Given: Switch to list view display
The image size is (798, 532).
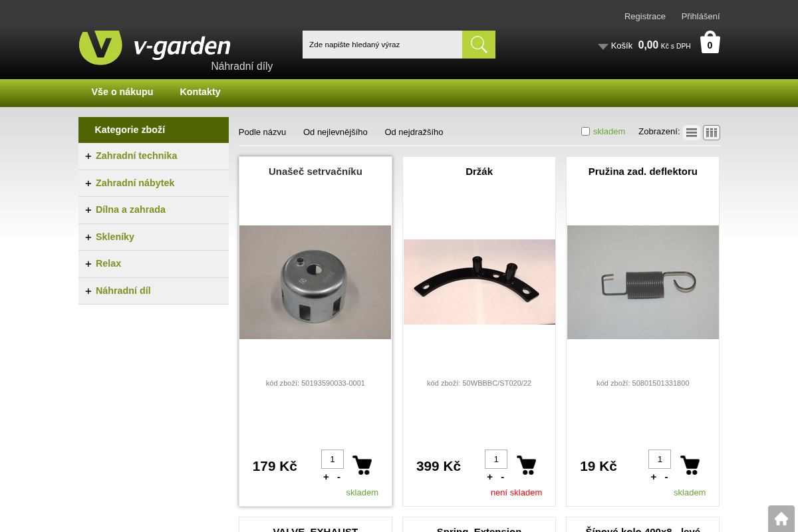Looking at the screenshot, I should (692, 132).
